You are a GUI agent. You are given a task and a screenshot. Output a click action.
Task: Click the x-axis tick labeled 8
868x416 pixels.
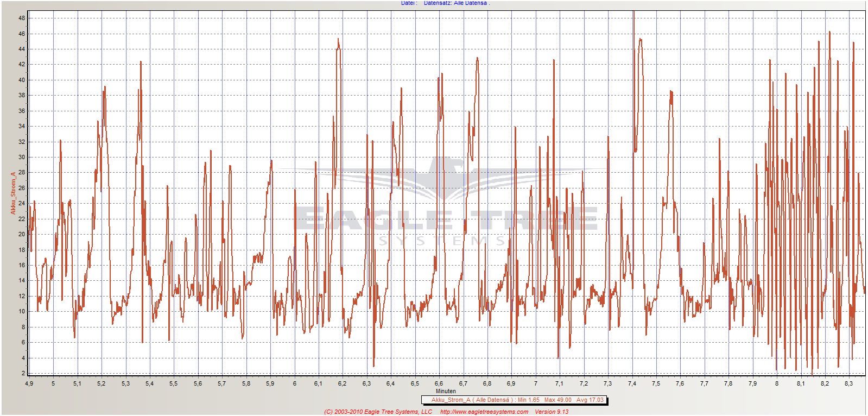(777, 383)
